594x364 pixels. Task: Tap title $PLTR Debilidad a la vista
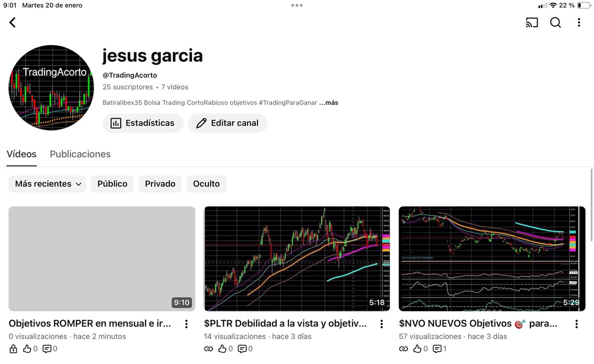285,324
